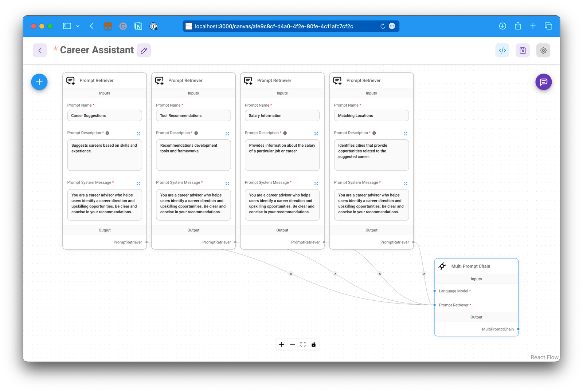Delete the edge from Salary Information retriever
583x392 pixels.
pos(380,274)
